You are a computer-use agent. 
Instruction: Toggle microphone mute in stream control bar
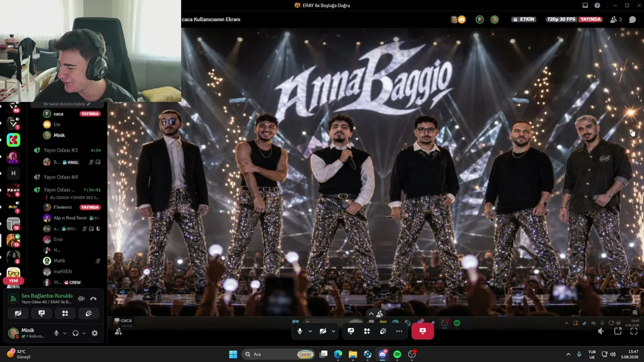[300, 331]
